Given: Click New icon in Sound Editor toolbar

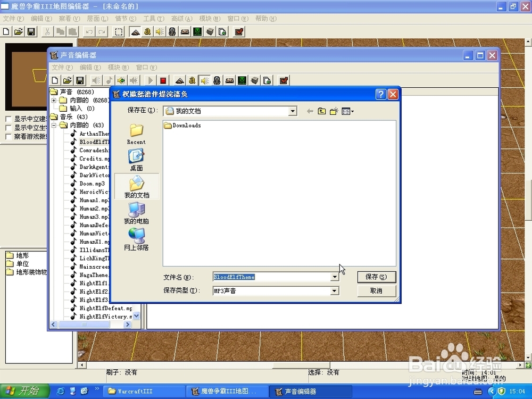Looking at the screenshot, I should coord(55,81).
